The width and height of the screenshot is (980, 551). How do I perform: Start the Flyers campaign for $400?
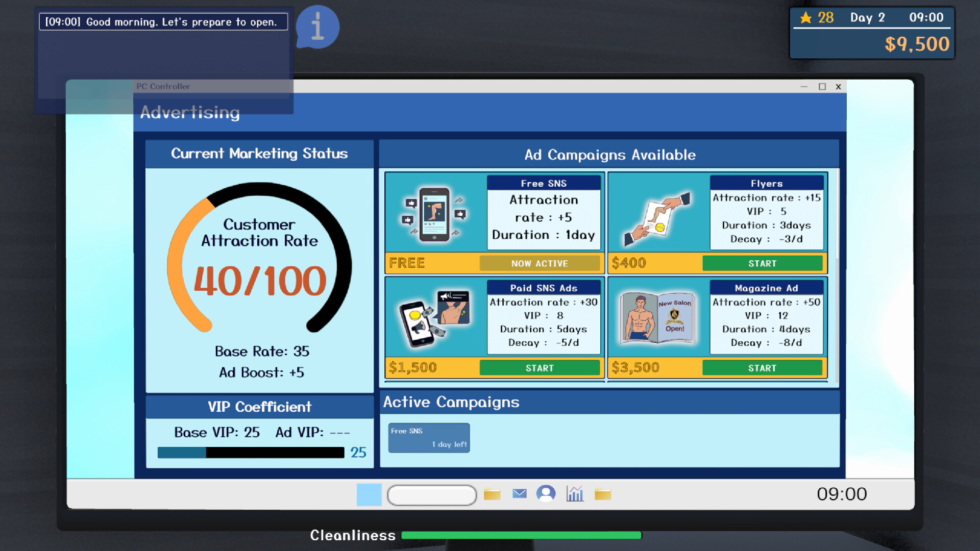pos(762,263)
